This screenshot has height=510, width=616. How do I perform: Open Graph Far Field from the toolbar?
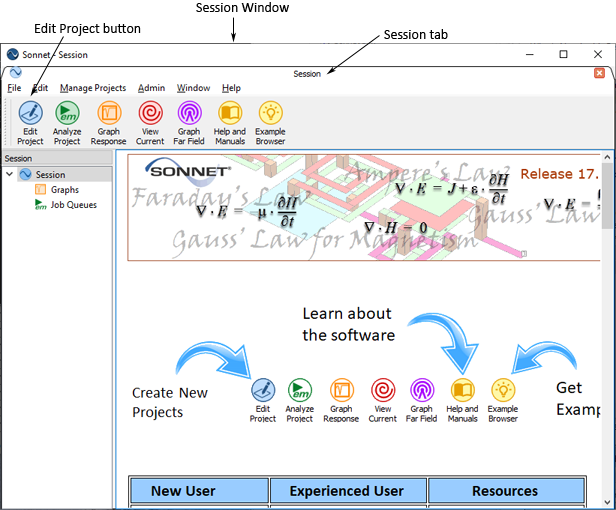click(x=189, y=123)
